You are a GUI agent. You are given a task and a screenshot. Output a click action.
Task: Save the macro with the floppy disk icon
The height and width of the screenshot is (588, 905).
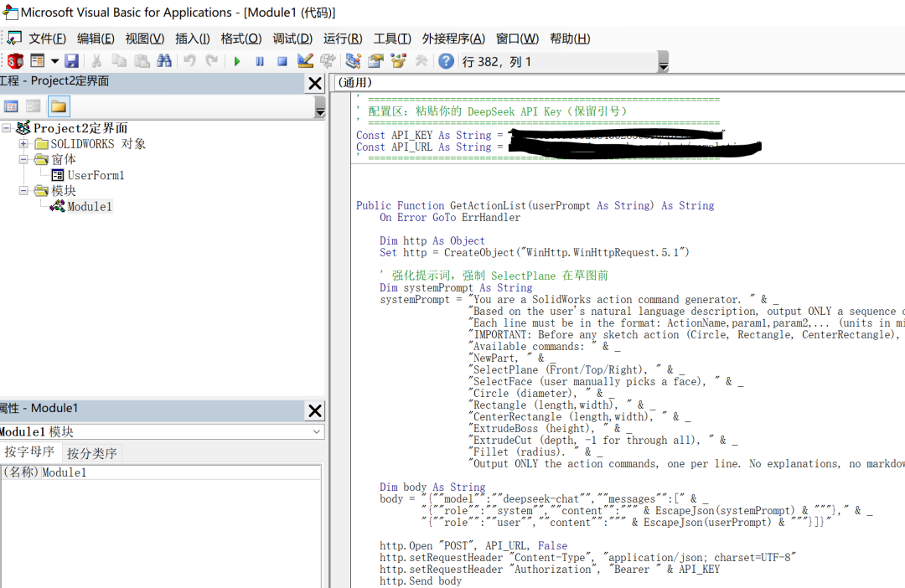point(71,60)
